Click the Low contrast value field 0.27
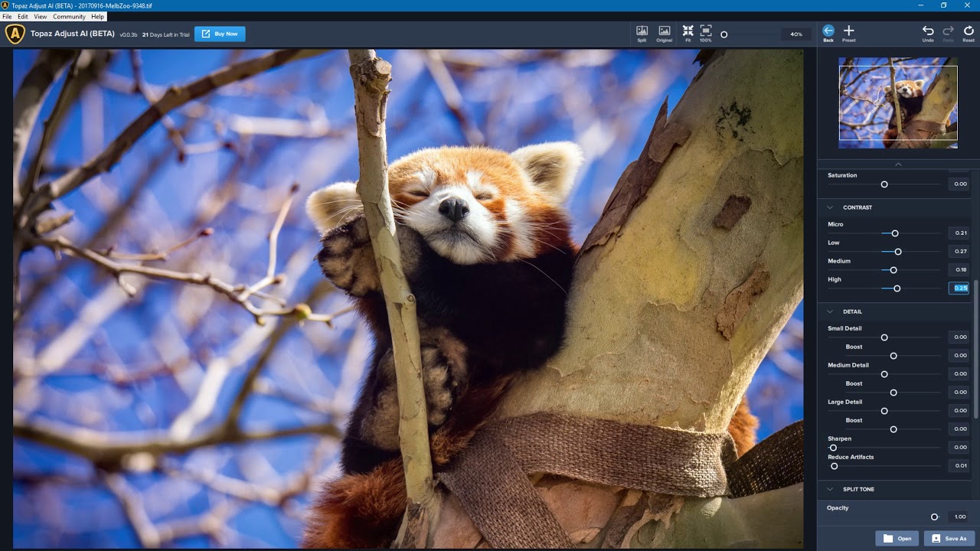The width and height of the screenshot is (980, 551). coord(959,251)
